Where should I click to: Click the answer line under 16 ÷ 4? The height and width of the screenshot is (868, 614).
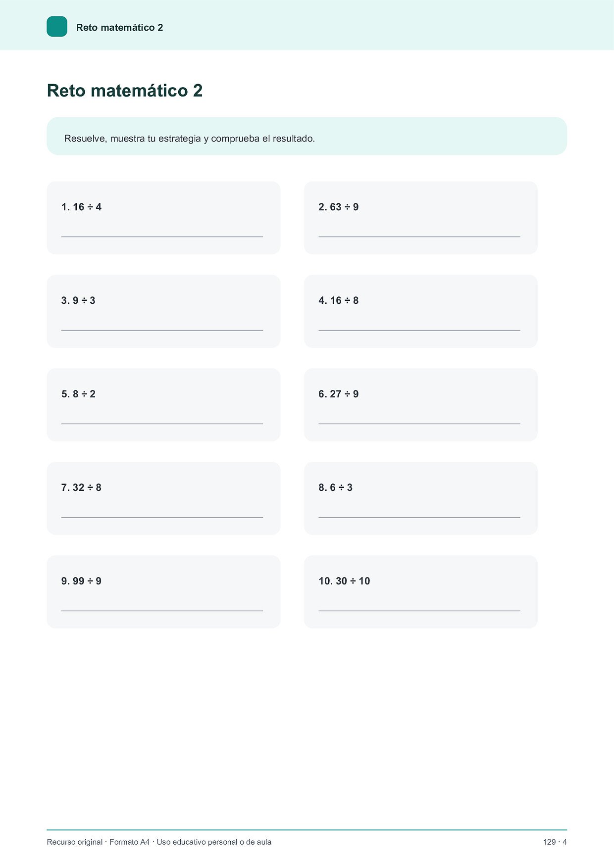point(162,237)
